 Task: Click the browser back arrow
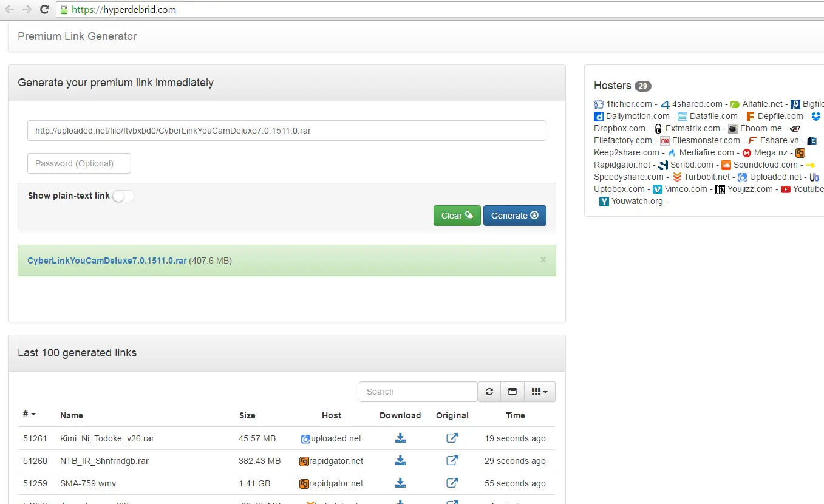9,9
